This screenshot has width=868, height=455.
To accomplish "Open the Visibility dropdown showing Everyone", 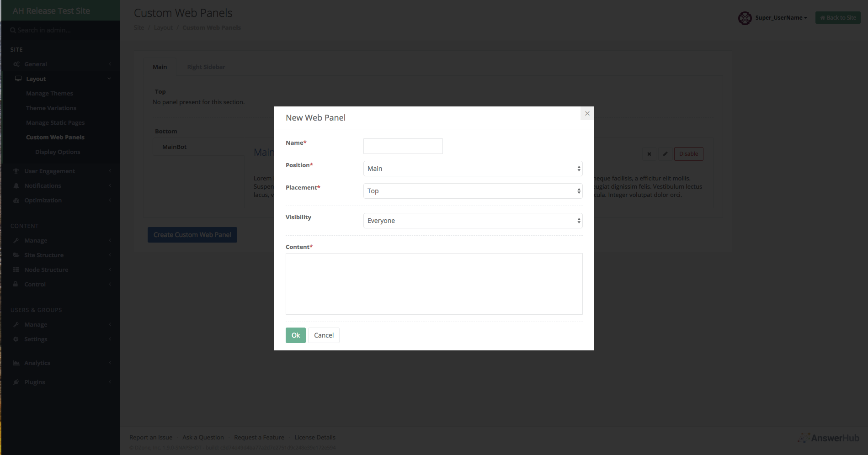I will (x=473, y=221).
